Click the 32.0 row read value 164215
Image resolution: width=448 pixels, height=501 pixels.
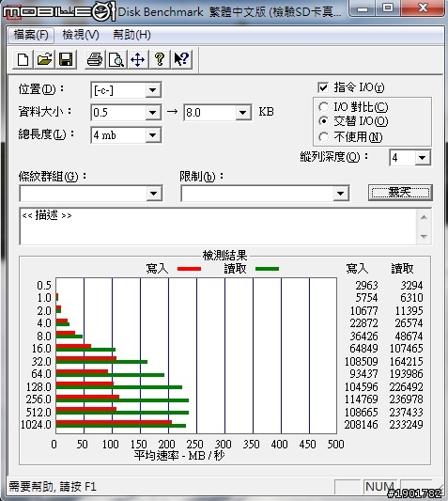coord(406,361)
